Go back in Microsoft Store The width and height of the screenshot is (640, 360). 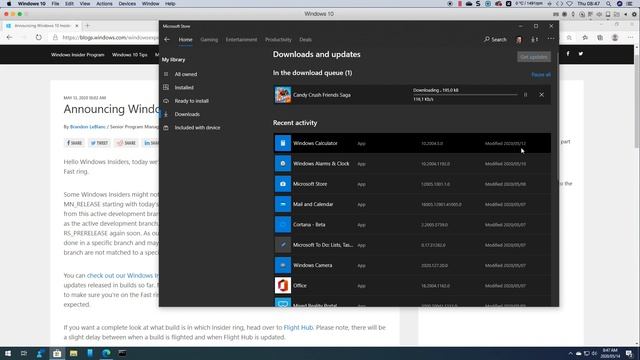[167, 40]
